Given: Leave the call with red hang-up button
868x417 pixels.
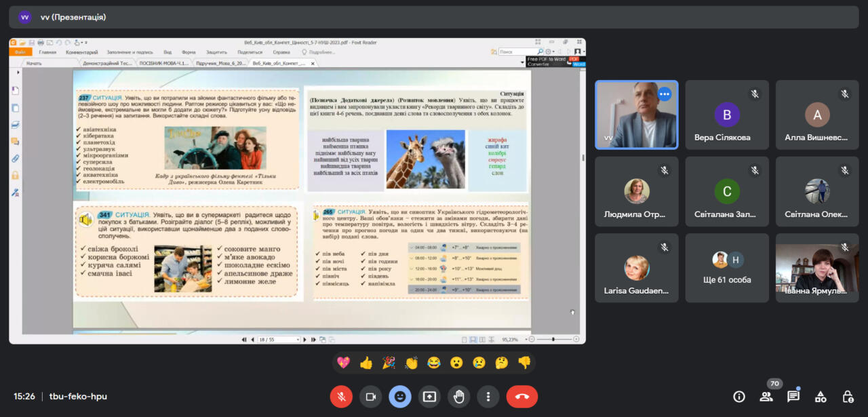Looking at the screenshot, I should coord(522,397).
